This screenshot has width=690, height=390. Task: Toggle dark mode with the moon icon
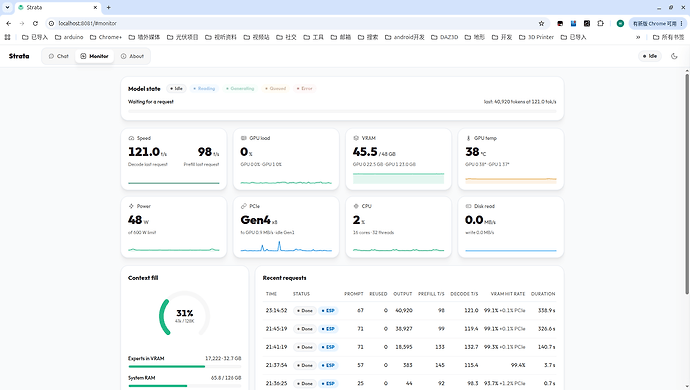[x=674, y=56]
